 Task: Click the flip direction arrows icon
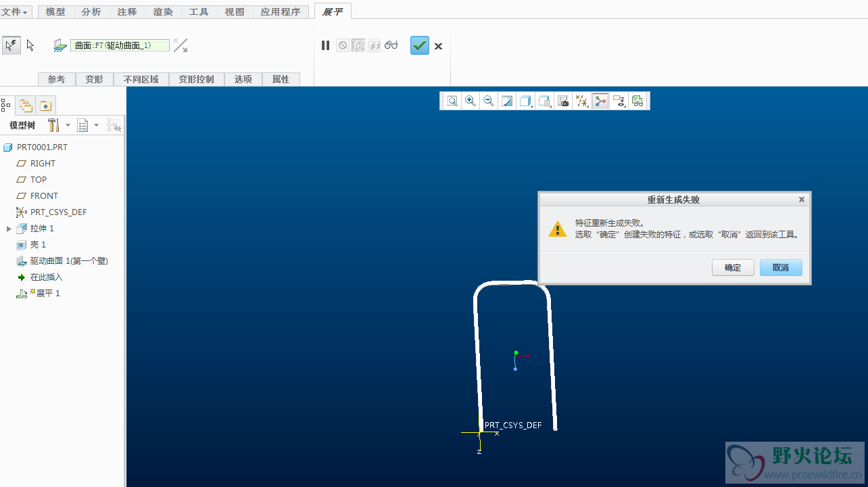pyautogui.click(x=180, y=45)
